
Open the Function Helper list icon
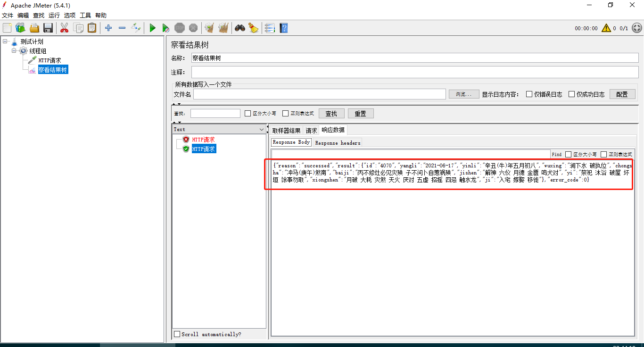(x=270, y=28)
